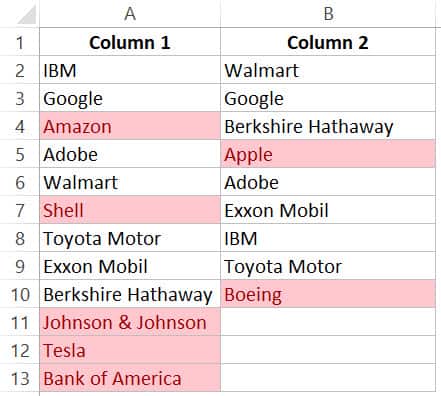The height and width of the screenshot is (396, 441).
Task: Click the Column 2 header cell
Action: click(x=328, y=42)
